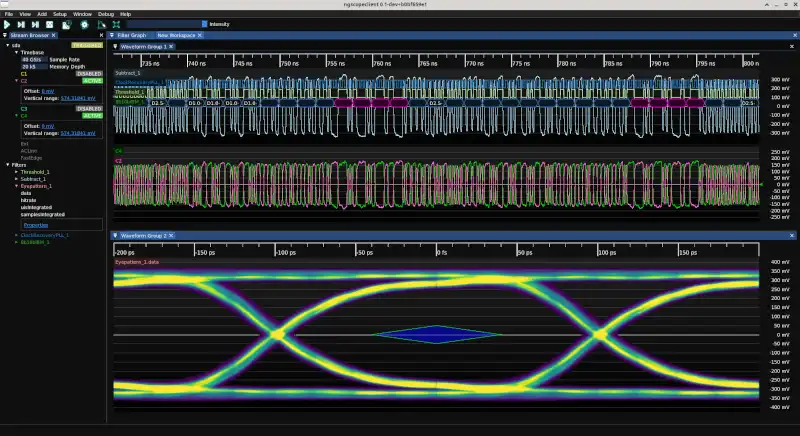
Task: Close the New Workspace tab
Action: coord(200,35)
